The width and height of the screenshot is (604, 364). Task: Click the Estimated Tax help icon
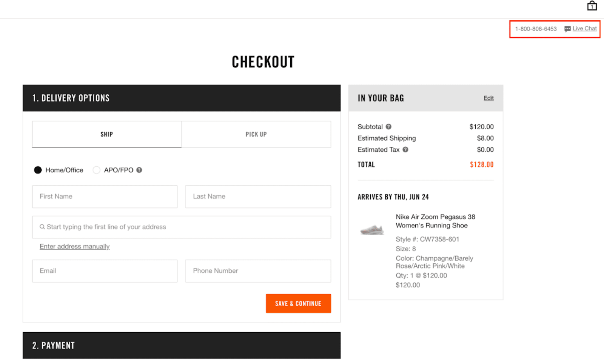point(405,150)
